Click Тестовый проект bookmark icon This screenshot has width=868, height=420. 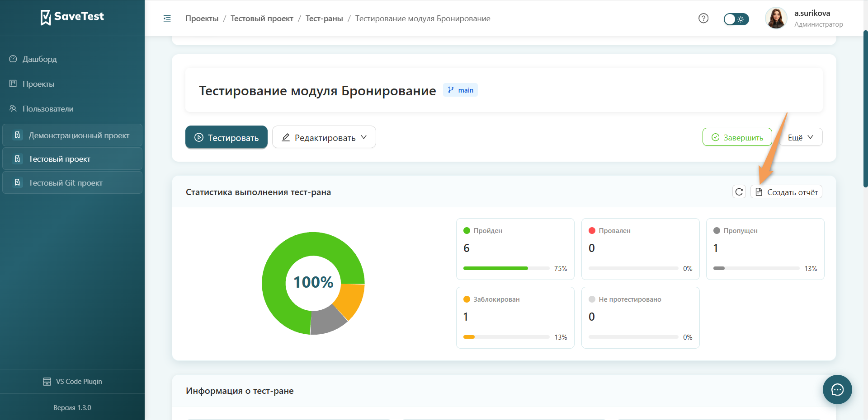pyautogui.click(x=18, y=159)
